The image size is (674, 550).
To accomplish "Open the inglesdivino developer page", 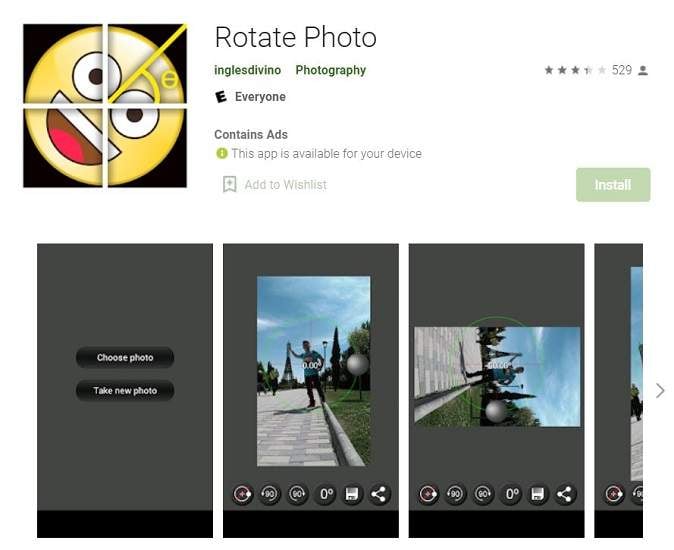I will pos(248,70).
